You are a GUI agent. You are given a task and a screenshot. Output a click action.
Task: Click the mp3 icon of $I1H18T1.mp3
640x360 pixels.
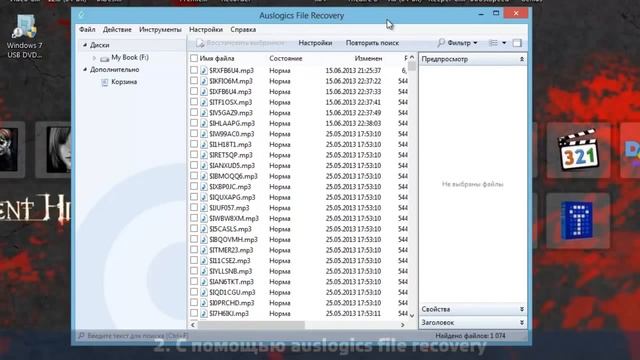coord(204,144)
